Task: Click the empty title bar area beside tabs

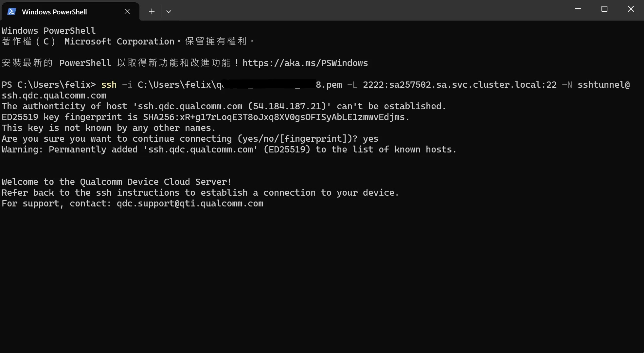Action: [370, 10]
